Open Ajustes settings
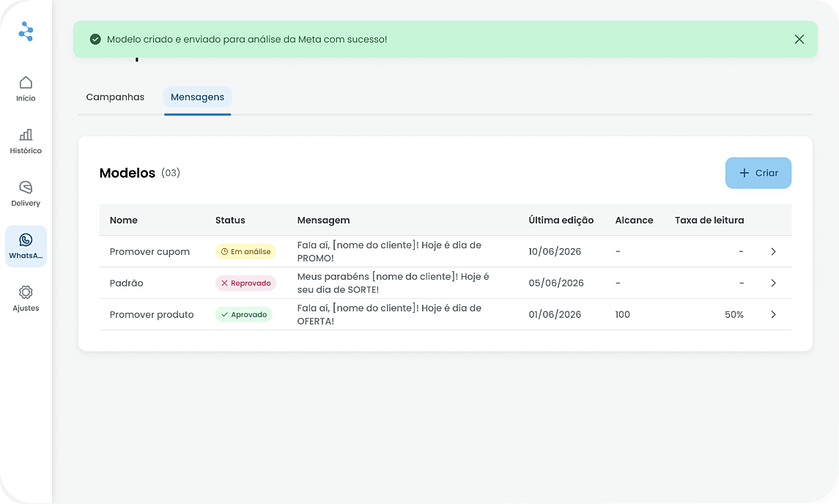Image resolution: width=839 pixels, height=504 pixels. (26, 299)
